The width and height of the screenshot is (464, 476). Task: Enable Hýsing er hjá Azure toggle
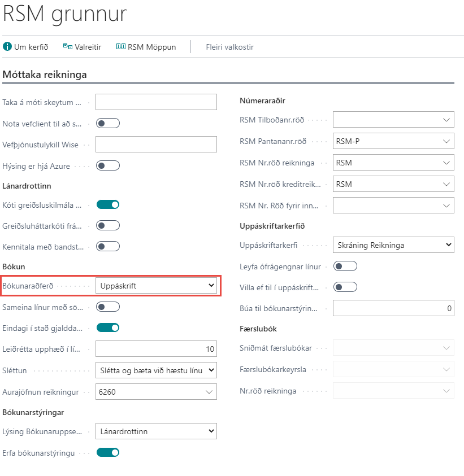(108, 165)
